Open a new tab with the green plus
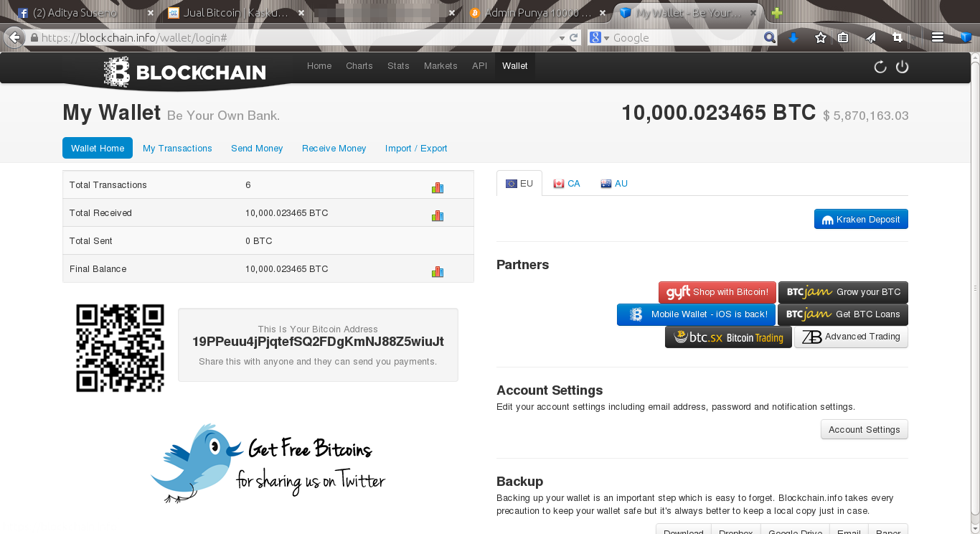 tap(777, 13)
